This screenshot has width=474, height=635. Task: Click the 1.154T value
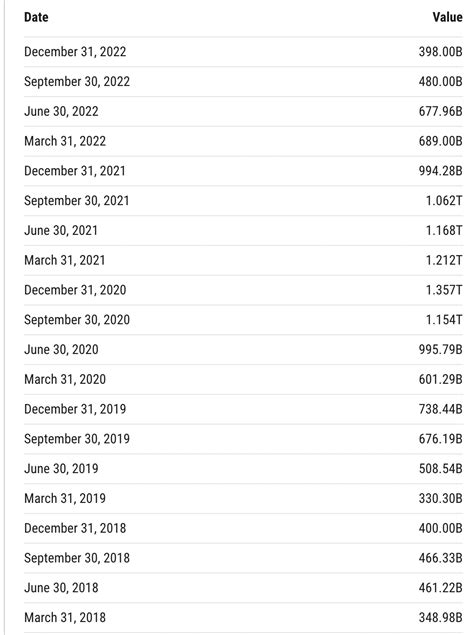pos(444,320)
